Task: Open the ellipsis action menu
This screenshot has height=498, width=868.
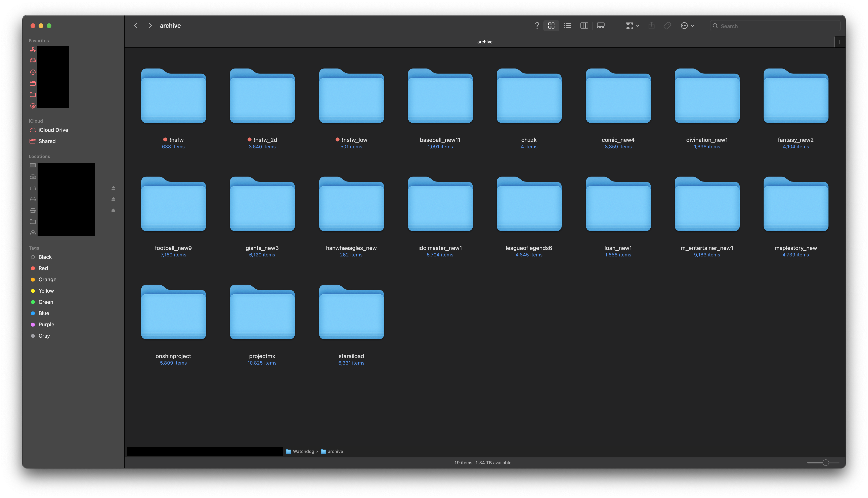Action: pyautogui.click(x=687, y=26)
